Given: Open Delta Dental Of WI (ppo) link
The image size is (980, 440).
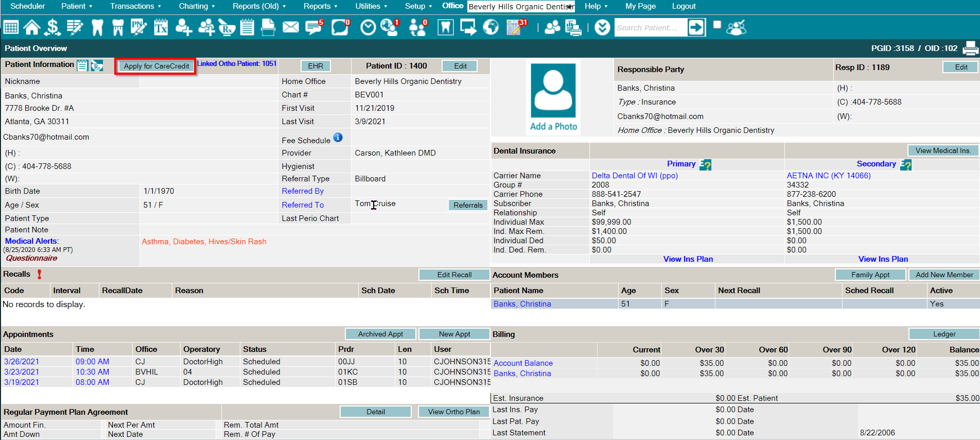Looking at the screenshot, I should 635,176.
